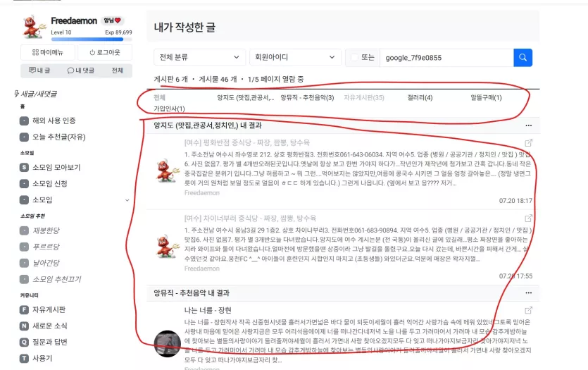Screen dimensions: 588x370
Task: Expand the 소모임 sidebar chevron
Action: click(127, 200)
